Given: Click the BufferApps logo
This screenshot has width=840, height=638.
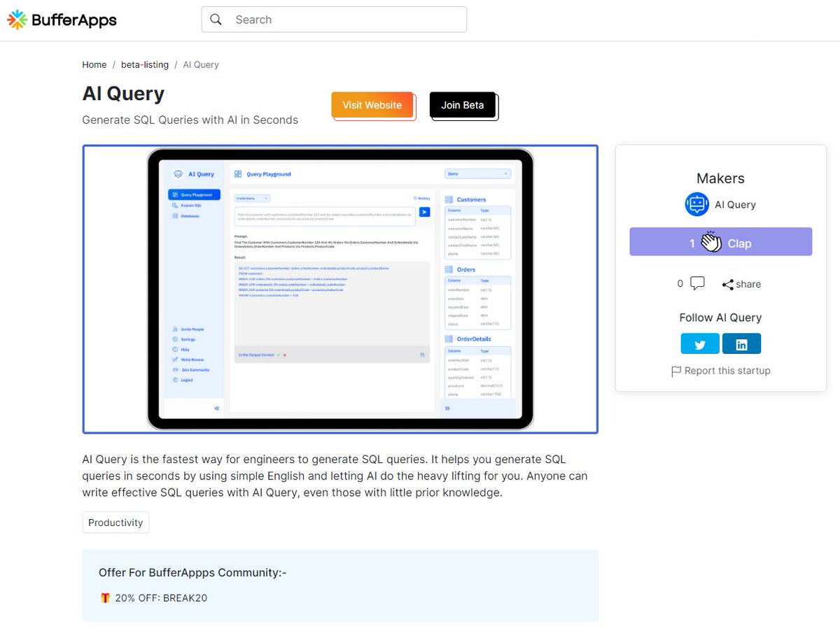Looking at the screenshot, I should point(62,20).
